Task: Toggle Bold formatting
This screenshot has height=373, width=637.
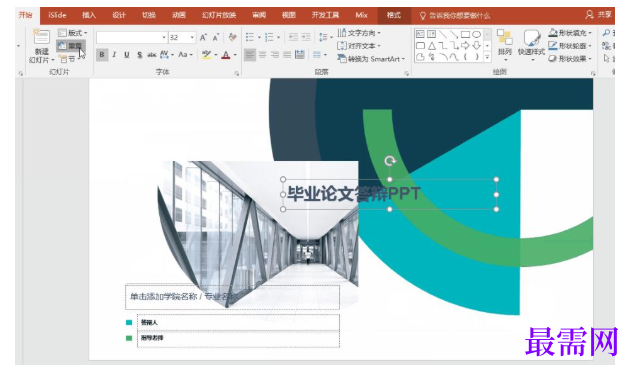Action: tap(102, 54)
